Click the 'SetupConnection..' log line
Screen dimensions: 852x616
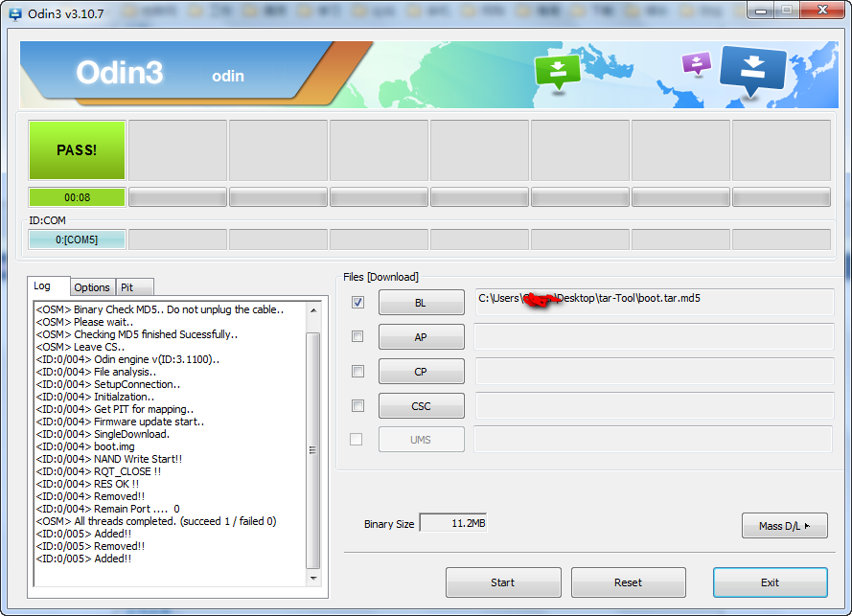(x=108, y=384)
